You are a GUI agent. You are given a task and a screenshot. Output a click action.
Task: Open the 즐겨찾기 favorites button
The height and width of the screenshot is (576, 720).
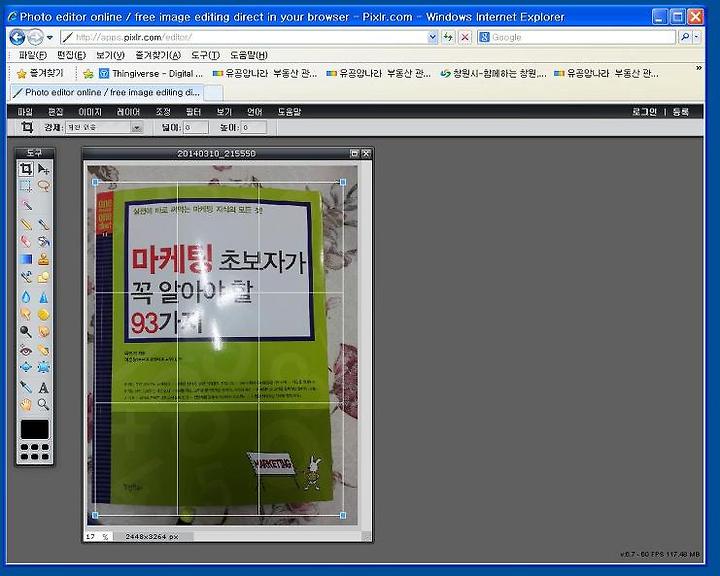pyautogui.click(x=40, y=73)
